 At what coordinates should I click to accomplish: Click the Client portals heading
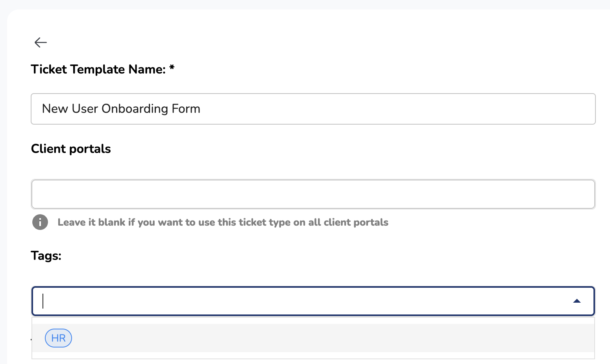click(x=71, y=149)
